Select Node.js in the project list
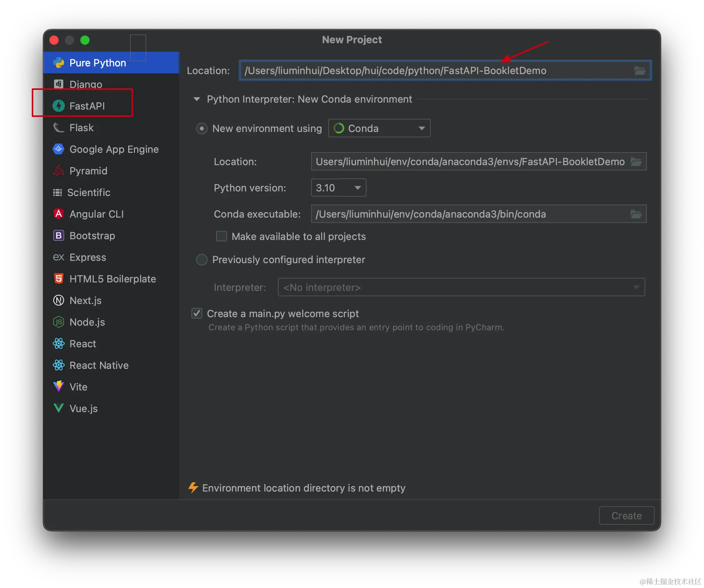 (112, 322)
